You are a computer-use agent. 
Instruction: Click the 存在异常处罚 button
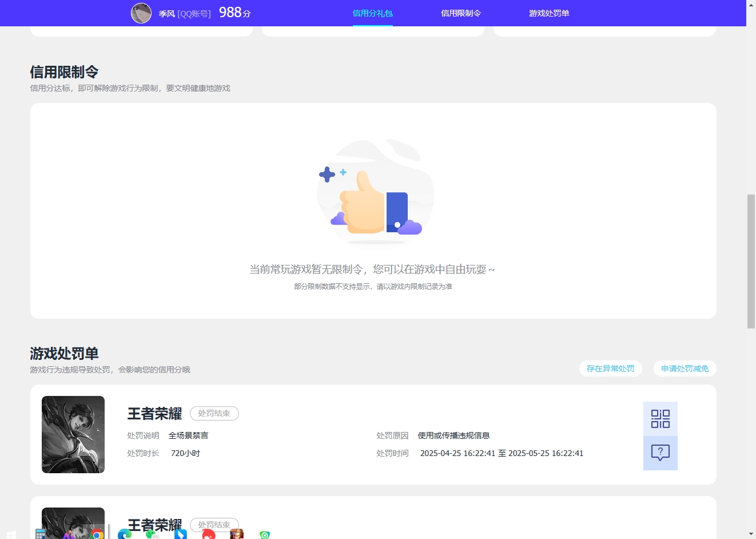click(x=610, y=368)
